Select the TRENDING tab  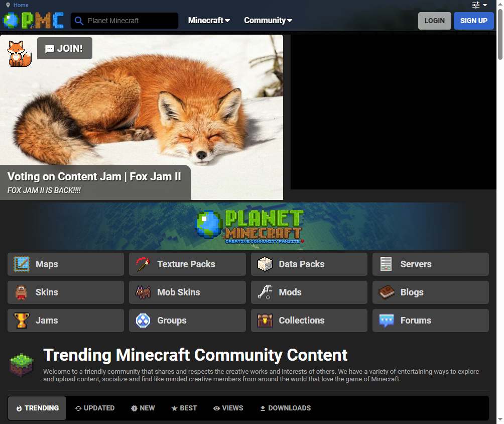click(x=37, y=408)
